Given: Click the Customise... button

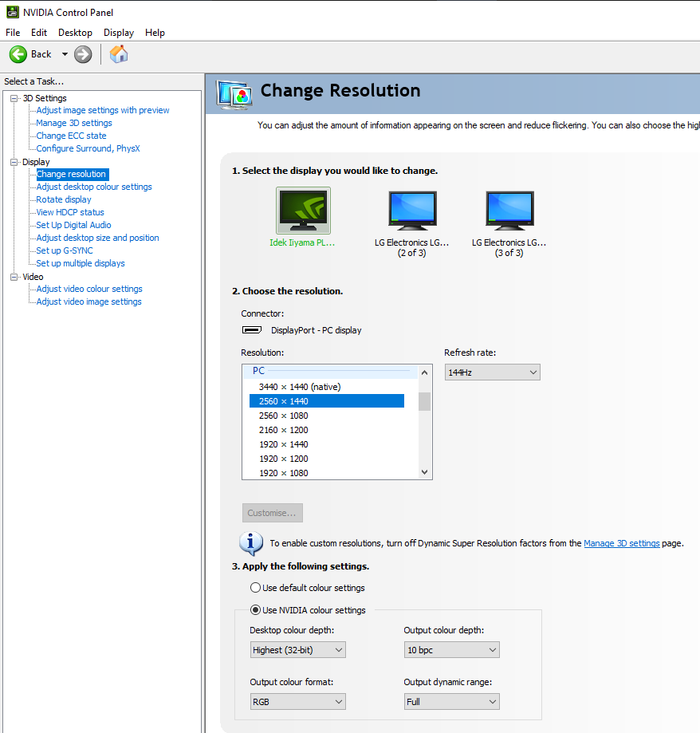Looking at the screenshot, I should (x=273, y=513).
